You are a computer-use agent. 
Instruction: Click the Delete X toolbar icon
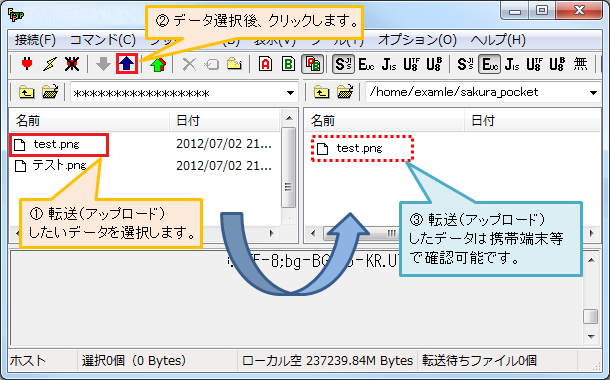tap(189, 64)
